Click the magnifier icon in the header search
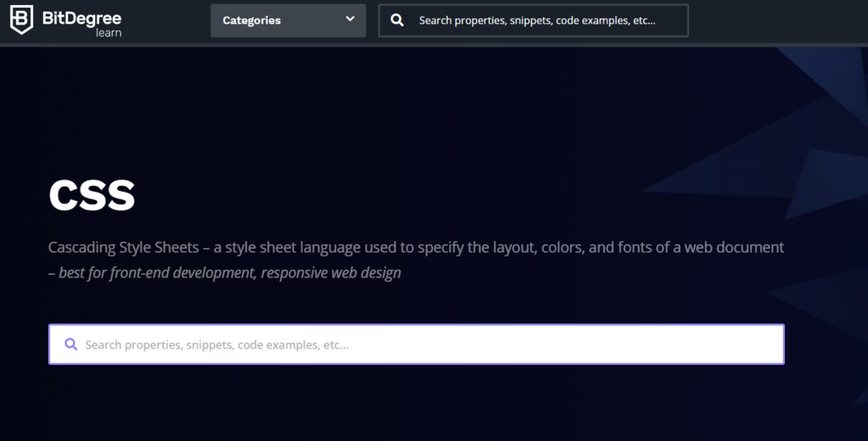 point(397,20)
